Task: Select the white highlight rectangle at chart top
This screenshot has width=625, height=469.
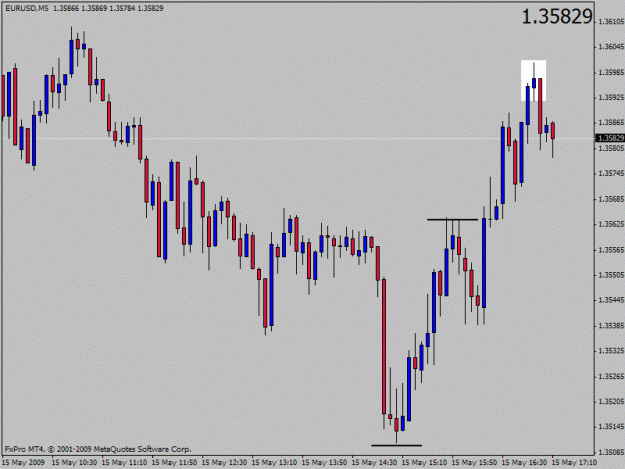Action: click(533, 80)
